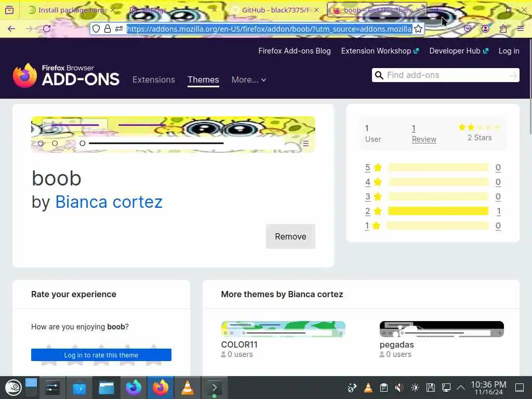Open the Firefox account icon
Screen dimensions: 532x399
coord(486,29)
